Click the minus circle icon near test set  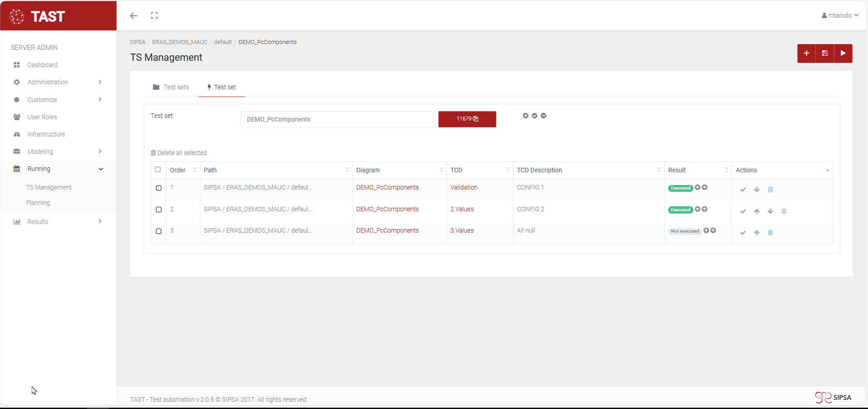point(543,116)
